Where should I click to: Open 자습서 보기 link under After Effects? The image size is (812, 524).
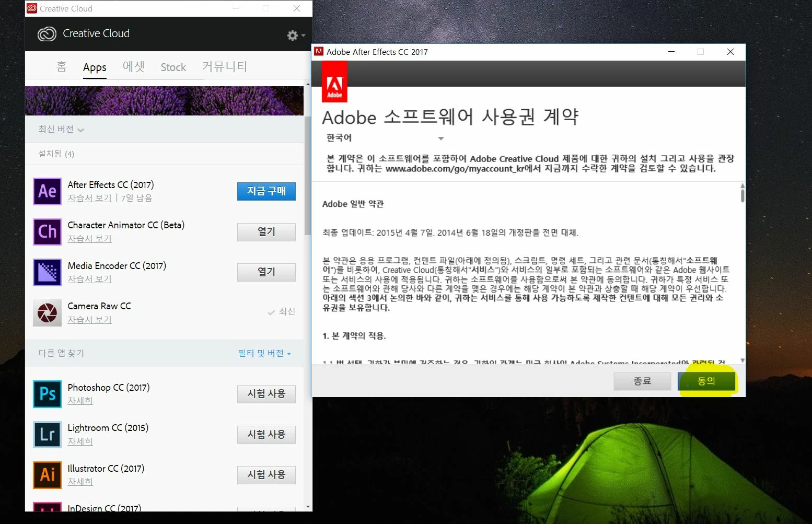[89, 198]
